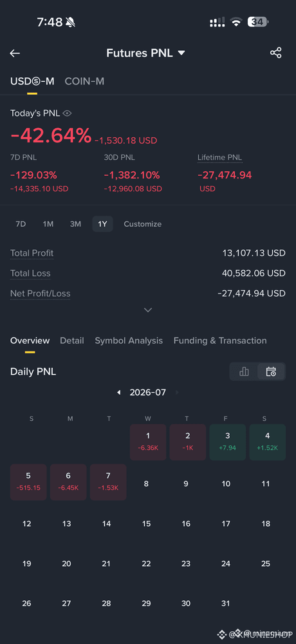
Task: Select the 7D time range
Action: (21, 224)
